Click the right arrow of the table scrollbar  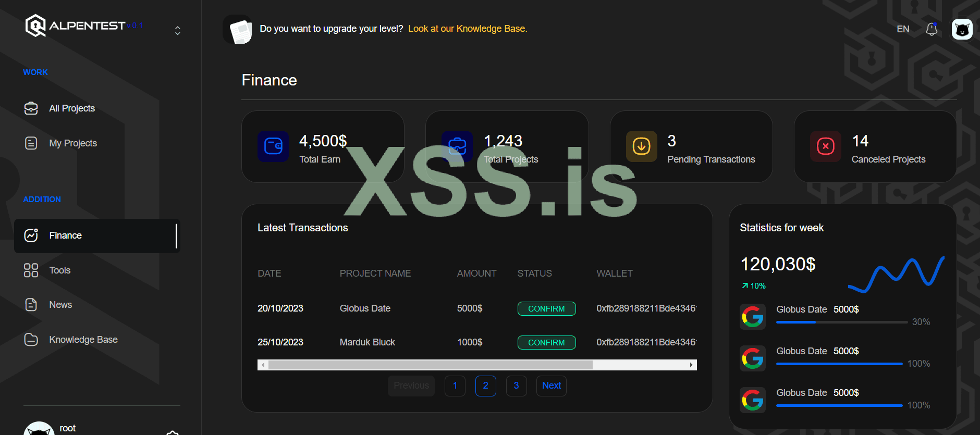692,365
